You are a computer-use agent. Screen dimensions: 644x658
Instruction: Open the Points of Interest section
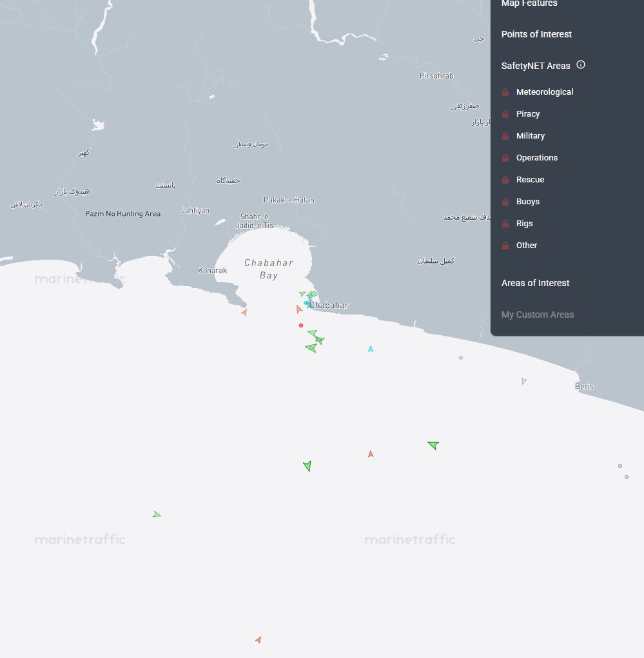536,34
